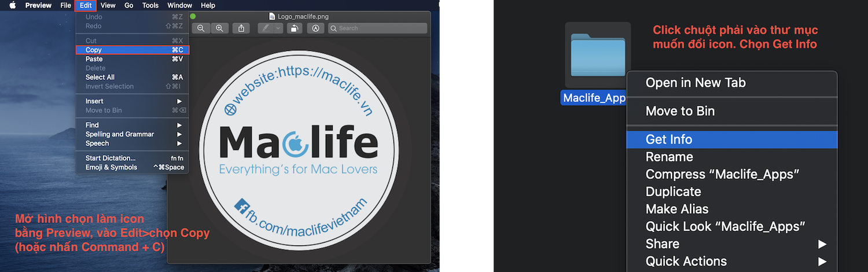Click the zoom in magnifier icon
868x272 pixels.
219,28
